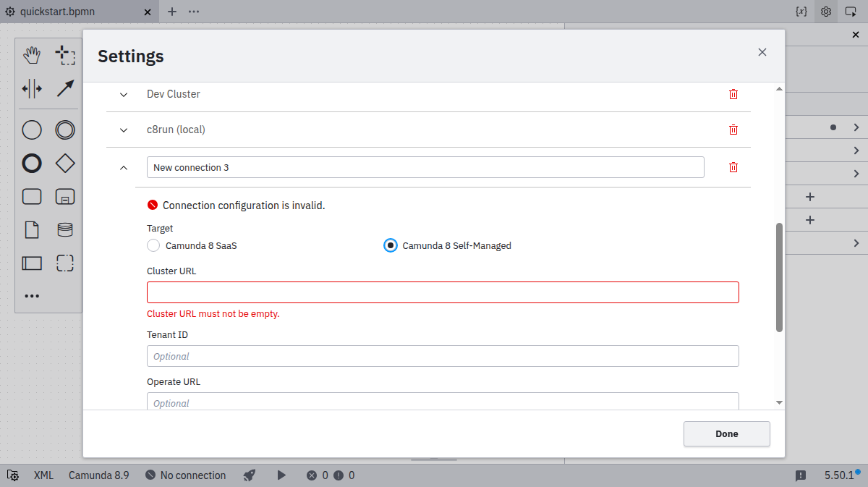Delete the Dev Cluster connection

point(733,94)
